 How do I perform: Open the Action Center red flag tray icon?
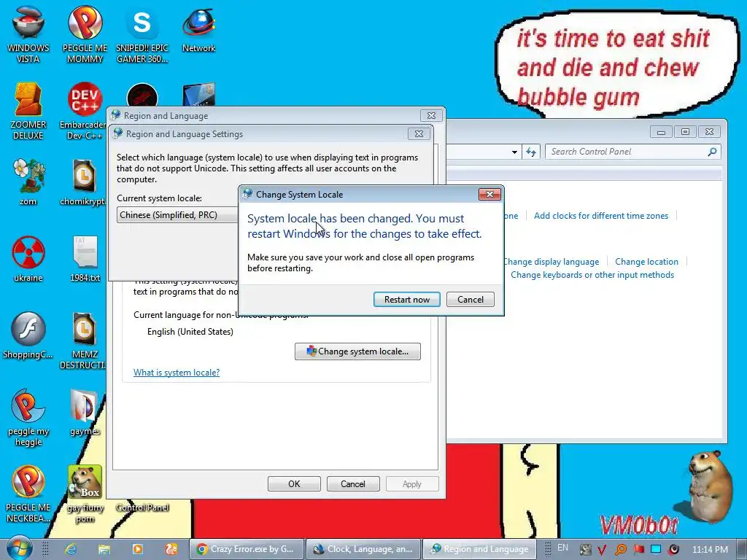coord(638,550)
